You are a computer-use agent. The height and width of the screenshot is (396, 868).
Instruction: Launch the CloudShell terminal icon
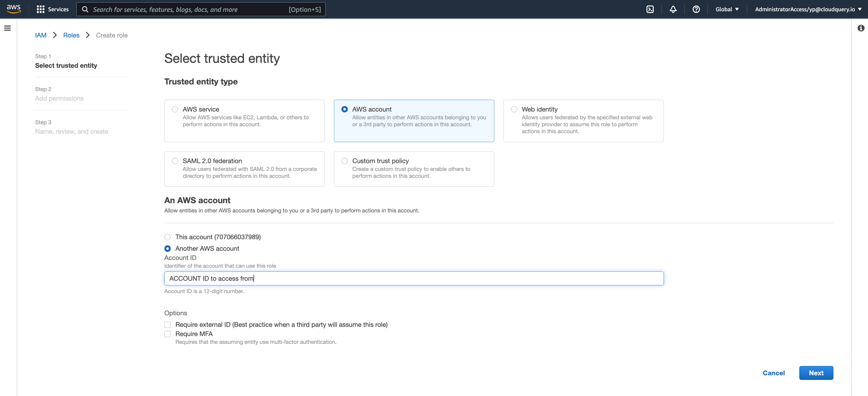650,9
